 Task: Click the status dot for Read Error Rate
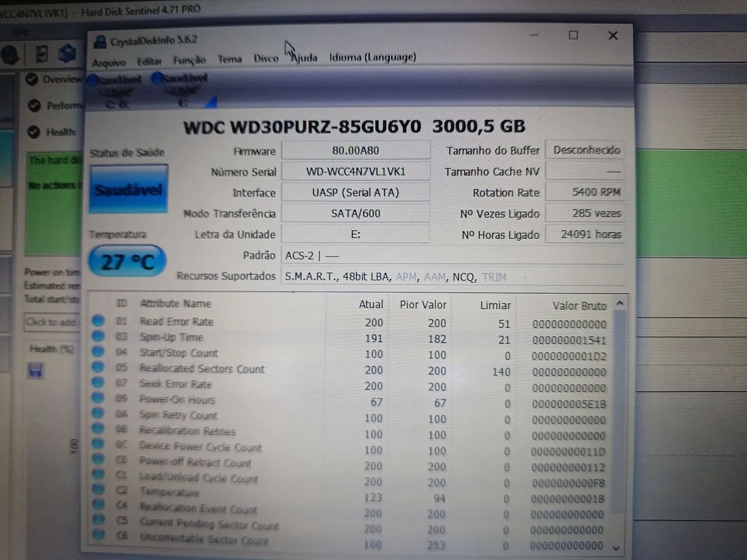98,320
